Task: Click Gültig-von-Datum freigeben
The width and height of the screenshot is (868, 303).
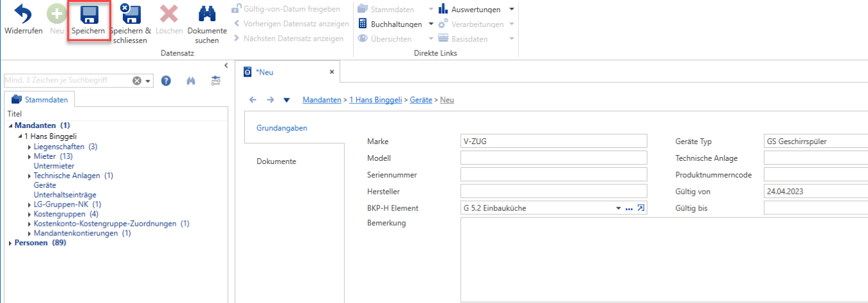Action: [x=285, y=9]
